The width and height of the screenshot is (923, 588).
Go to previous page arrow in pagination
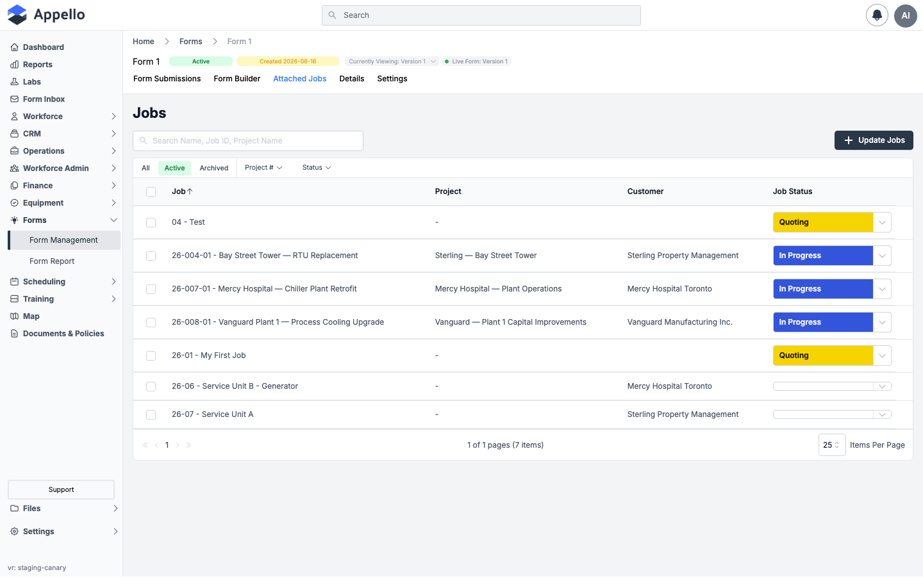tap(156, 445)
